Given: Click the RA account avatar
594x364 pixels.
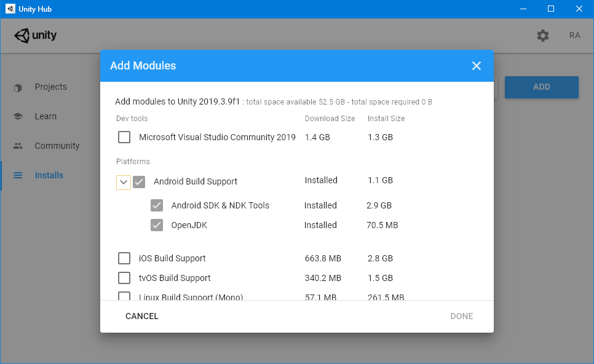Looking at the screenshot, I should (x=574, y=36).
